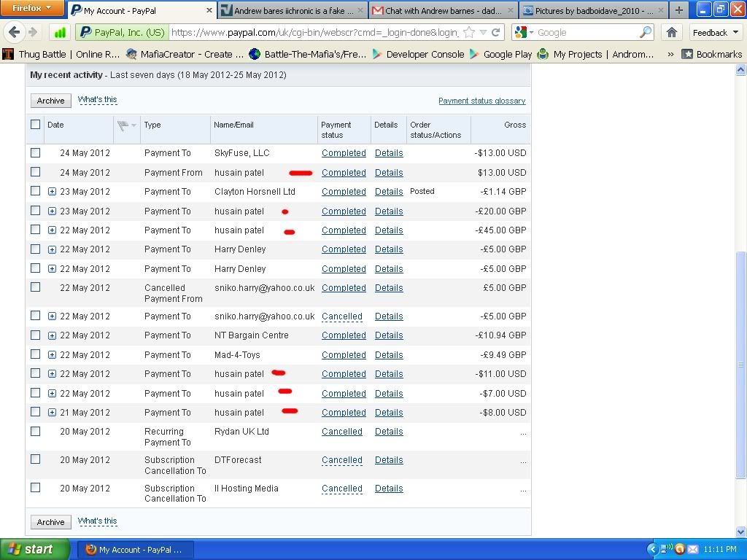
Task: Close the Chat with Andrew barnes tab
Action: [x=510, y=11]
